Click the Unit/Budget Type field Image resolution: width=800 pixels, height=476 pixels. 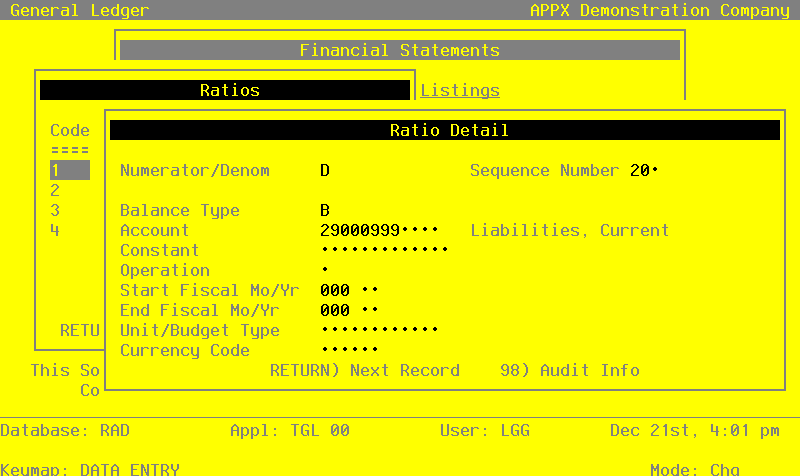click(379, 330)
